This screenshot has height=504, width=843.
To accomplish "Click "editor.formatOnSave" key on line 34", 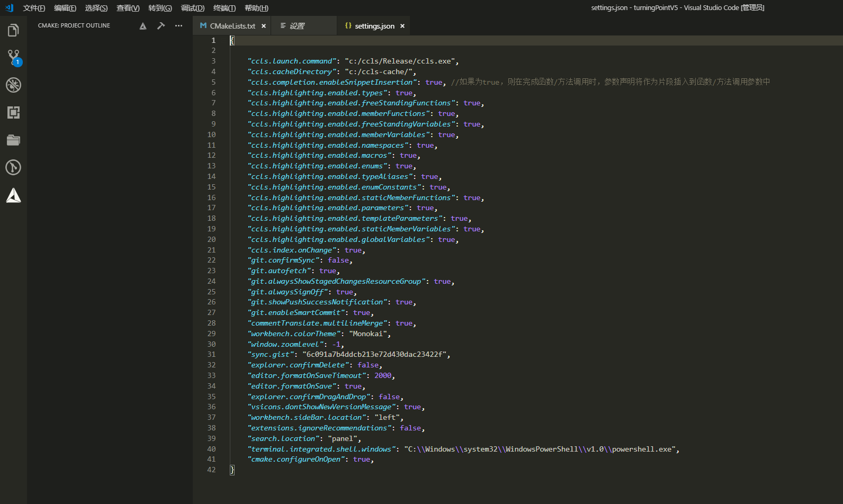I will click(292, 386).
